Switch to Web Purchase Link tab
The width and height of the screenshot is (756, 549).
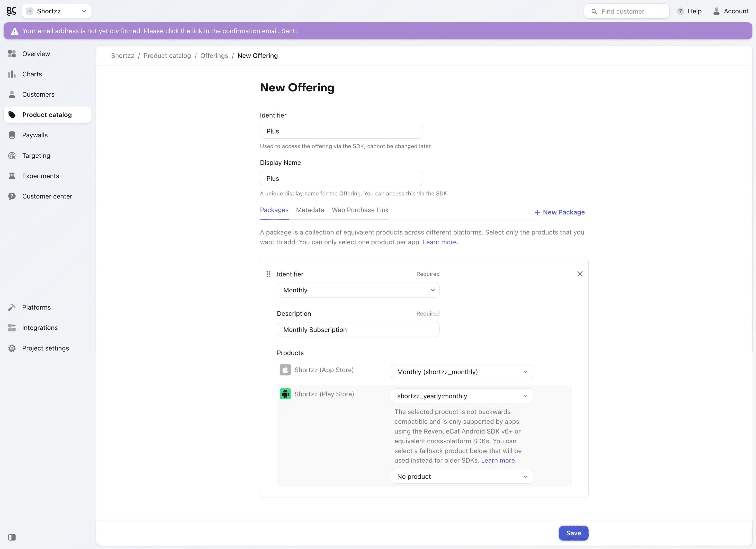point(360,210)
